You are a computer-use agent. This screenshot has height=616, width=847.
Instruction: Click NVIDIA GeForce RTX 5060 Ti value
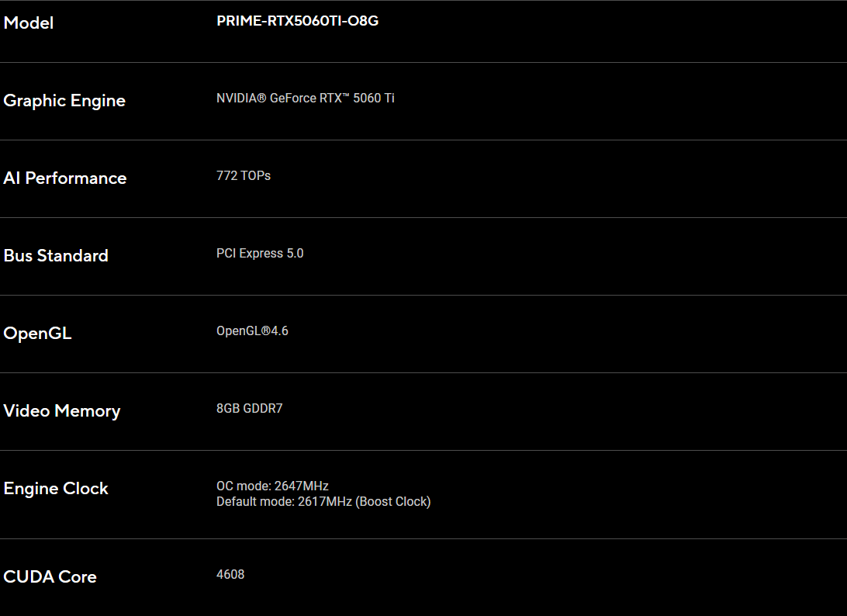pos(305,98)
